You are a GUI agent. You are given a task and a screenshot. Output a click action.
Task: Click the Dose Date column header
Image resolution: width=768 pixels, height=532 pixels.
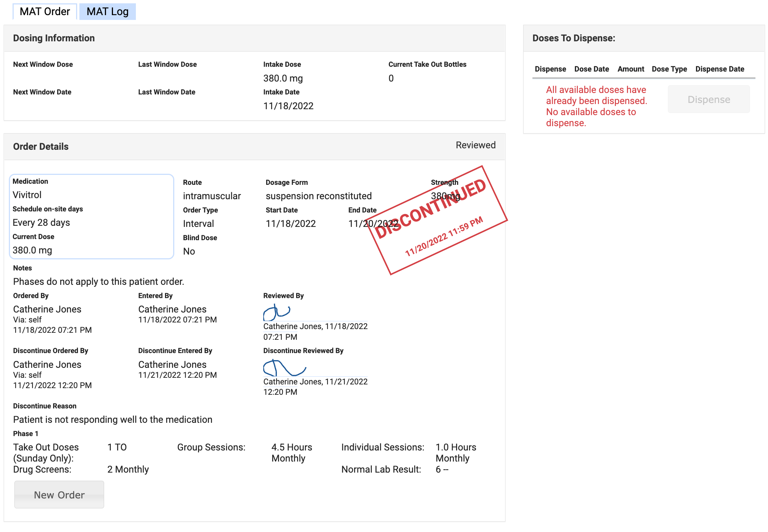pos(592,69)
